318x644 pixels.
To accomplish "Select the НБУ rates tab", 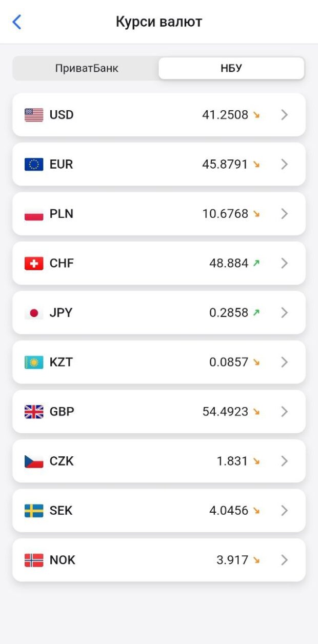I will 231,68.
